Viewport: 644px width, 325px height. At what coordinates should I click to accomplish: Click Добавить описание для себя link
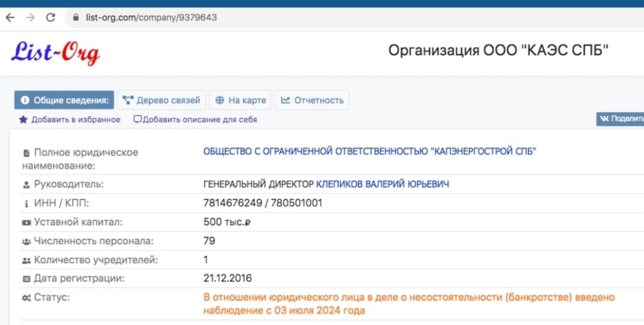tap(200, 120)
